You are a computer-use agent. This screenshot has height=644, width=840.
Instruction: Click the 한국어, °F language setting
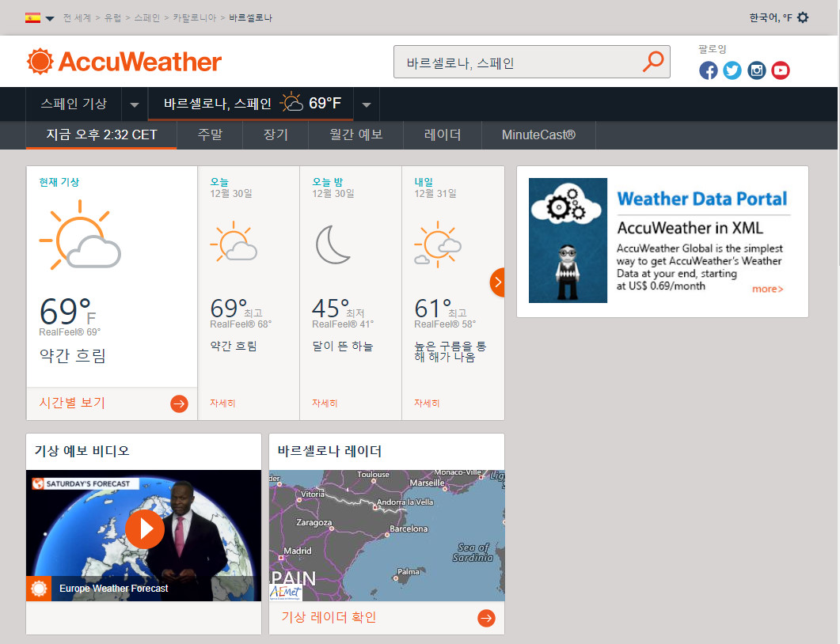click(x=770, y=17)
